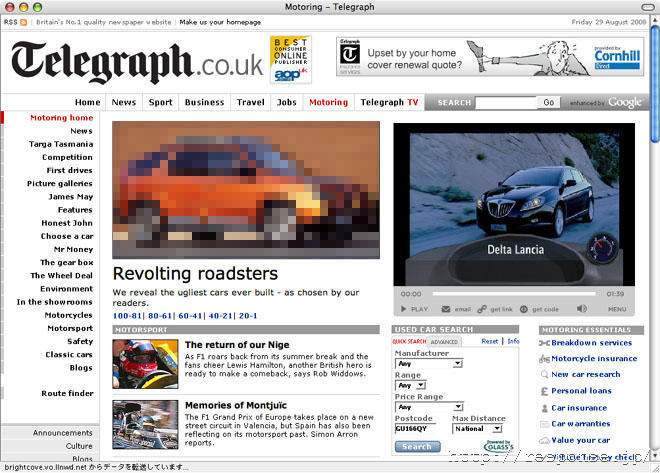This screenshot has height=473, width=660.
Task: Click the Motorcycle insurance icon
Action: pyautogui.click(x=544, y=359)
